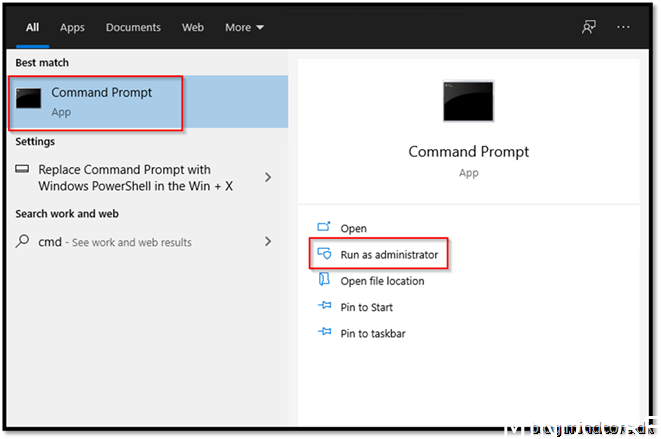Switch to the Apps tab
This screenshot has width=661, height=439.
(72, 27)
